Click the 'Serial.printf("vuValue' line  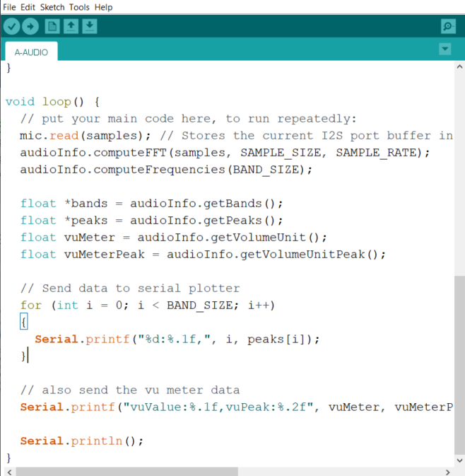pos(237,407)
